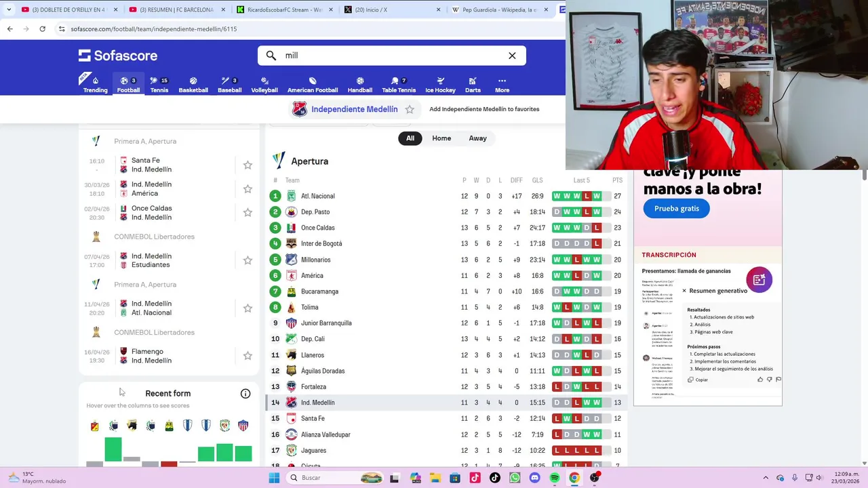Go back in browser history
This screenshot has width=868, height=488.
tap(9, 29)
